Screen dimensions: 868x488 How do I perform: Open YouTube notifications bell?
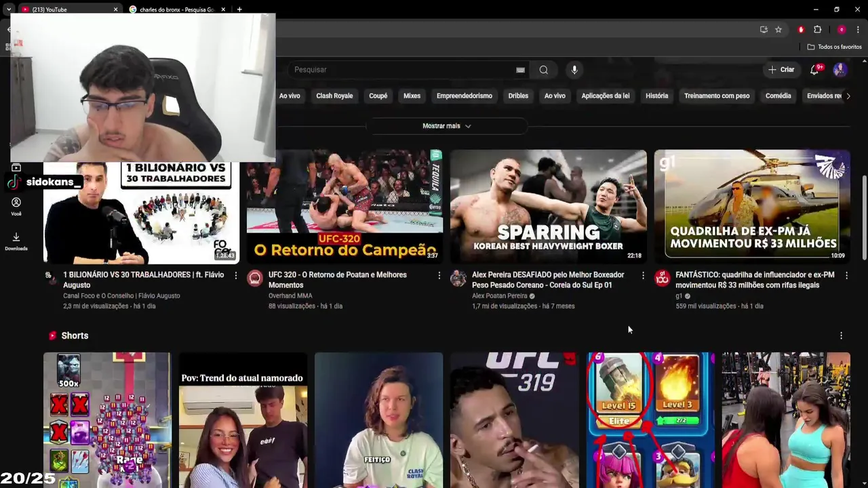point(815,70)
